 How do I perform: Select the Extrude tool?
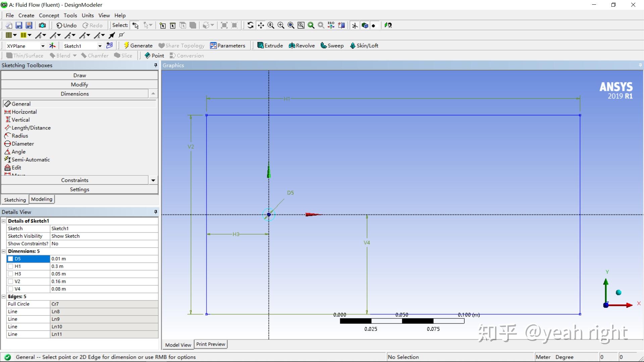click(x=270, y=46)
